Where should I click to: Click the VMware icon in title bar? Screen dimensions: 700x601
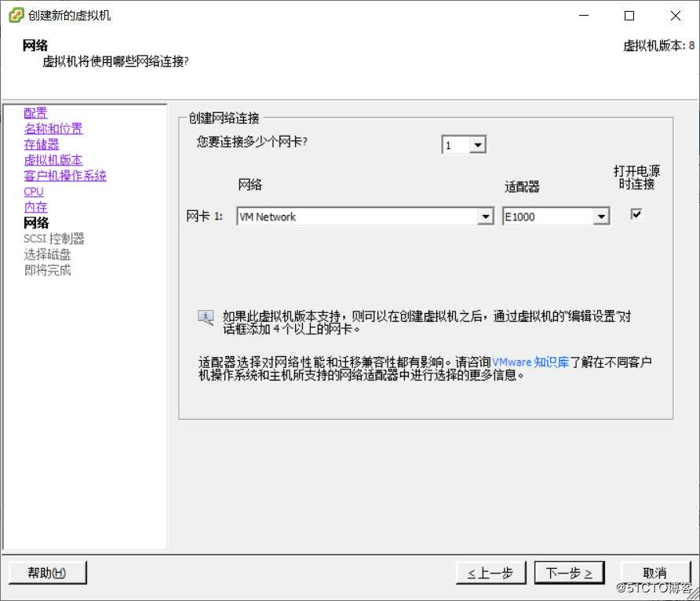point(16,15)
